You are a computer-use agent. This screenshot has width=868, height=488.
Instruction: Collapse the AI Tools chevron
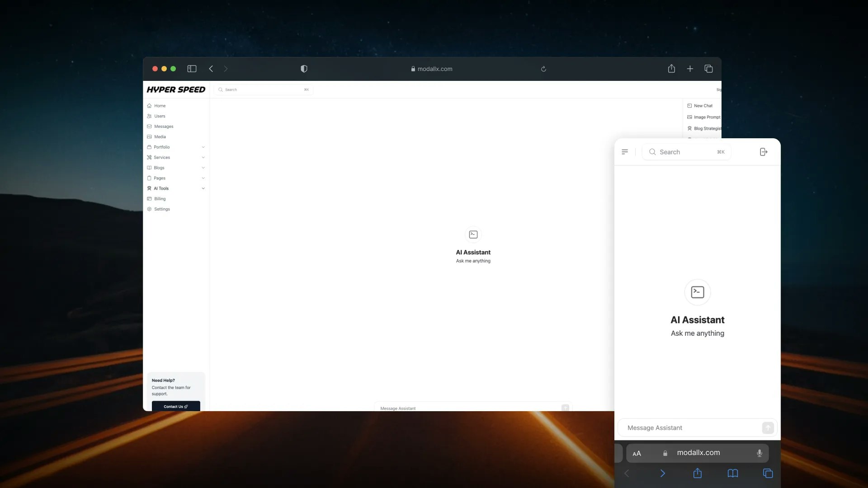[x=203, y=188]
